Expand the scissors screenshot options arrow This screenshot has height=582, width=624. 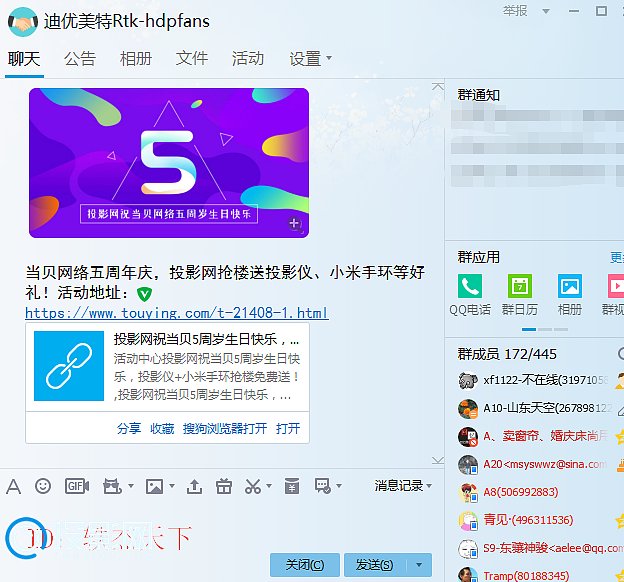tap(269, 486)
